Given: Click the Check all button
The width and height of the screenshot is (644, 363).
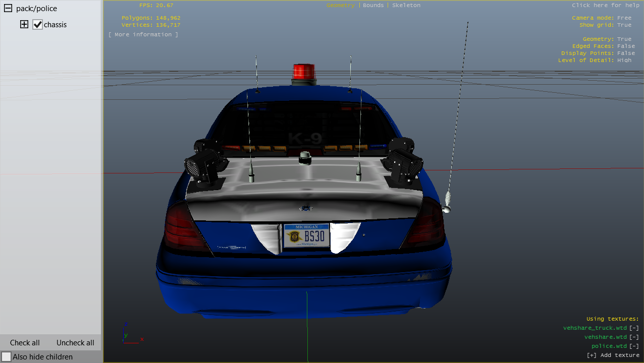Looking at the screenshot, I should [25, 343].
